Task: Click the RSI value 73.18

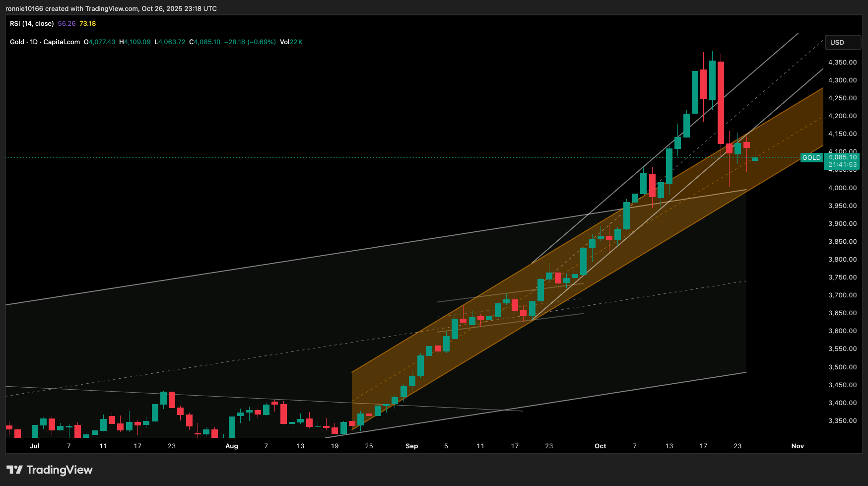Action: tap(88, 23)
